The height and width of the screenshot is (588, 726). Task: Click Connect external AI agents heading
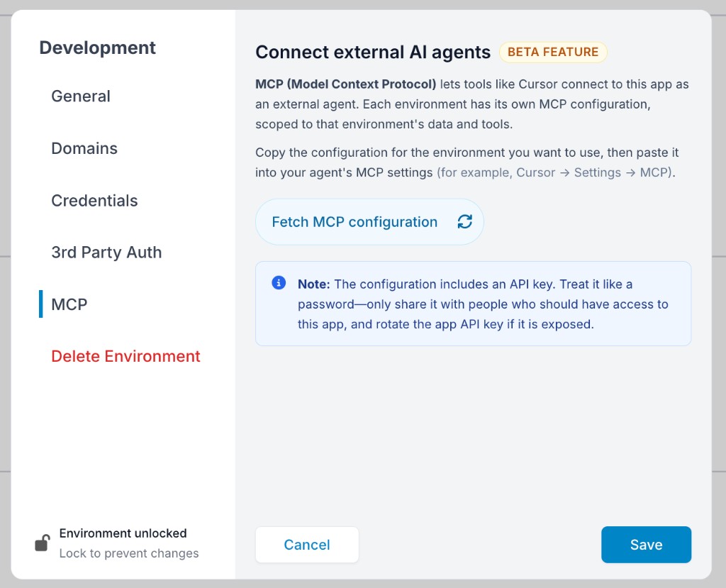click(x=373, y=52)
